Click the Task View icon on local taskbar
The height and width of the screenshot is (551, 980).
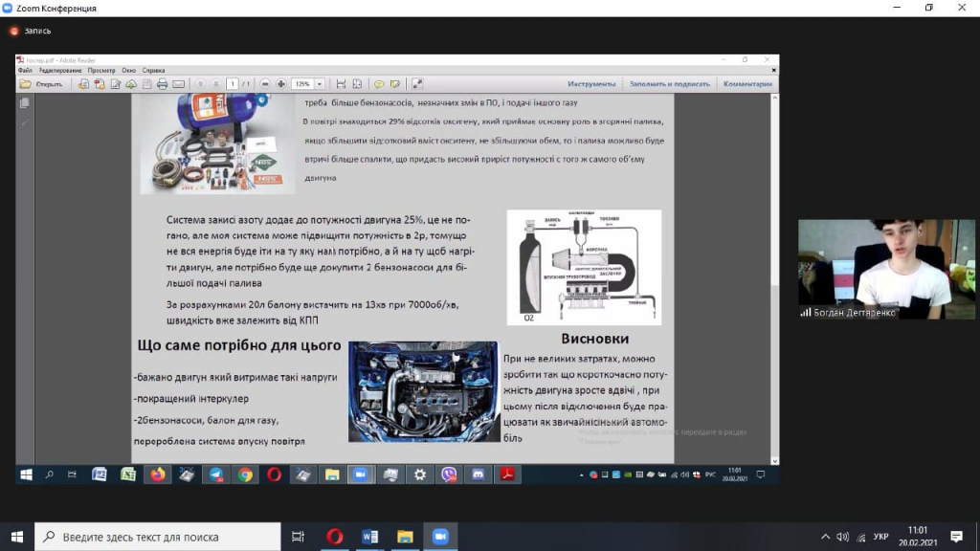click(299, 537)
